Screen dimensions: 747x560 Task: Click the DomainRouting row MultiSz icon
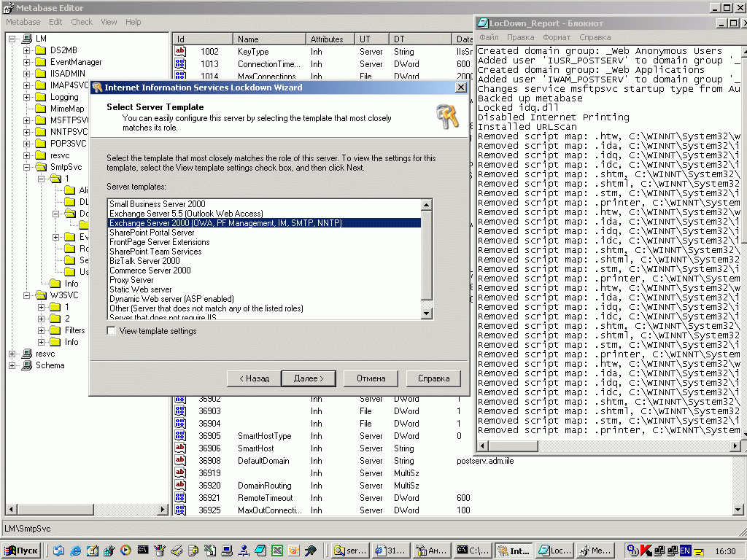(x=180, y=485)
